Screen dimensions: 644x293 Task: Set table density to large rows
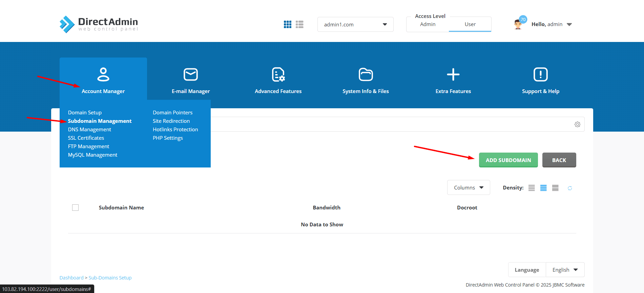pos(555,188)
